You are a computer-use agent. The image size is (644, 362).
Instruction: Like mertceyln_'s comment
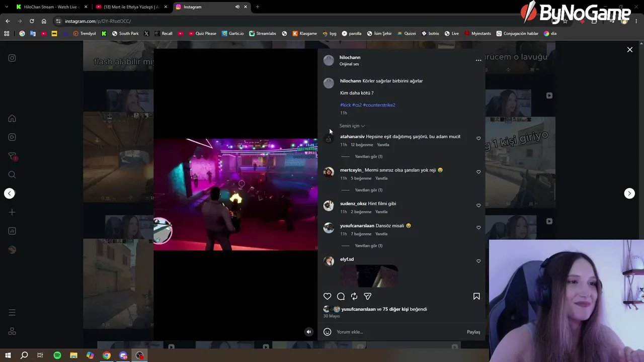click(478, 172)
